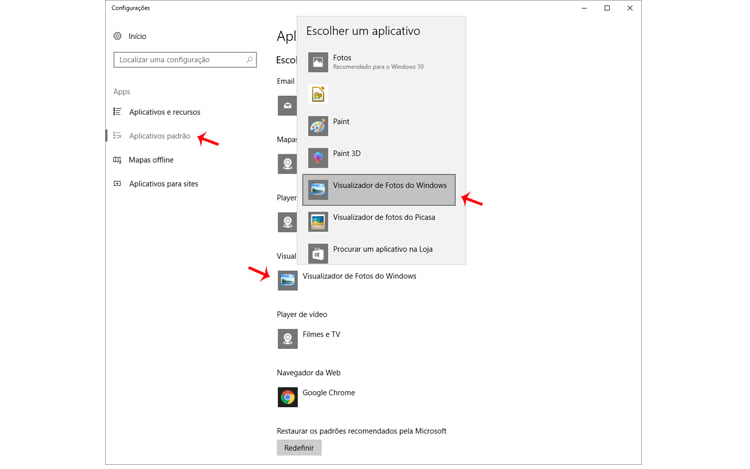Click the Início gear icon
This screenshot has height=469, width=750.
(118, 36)
